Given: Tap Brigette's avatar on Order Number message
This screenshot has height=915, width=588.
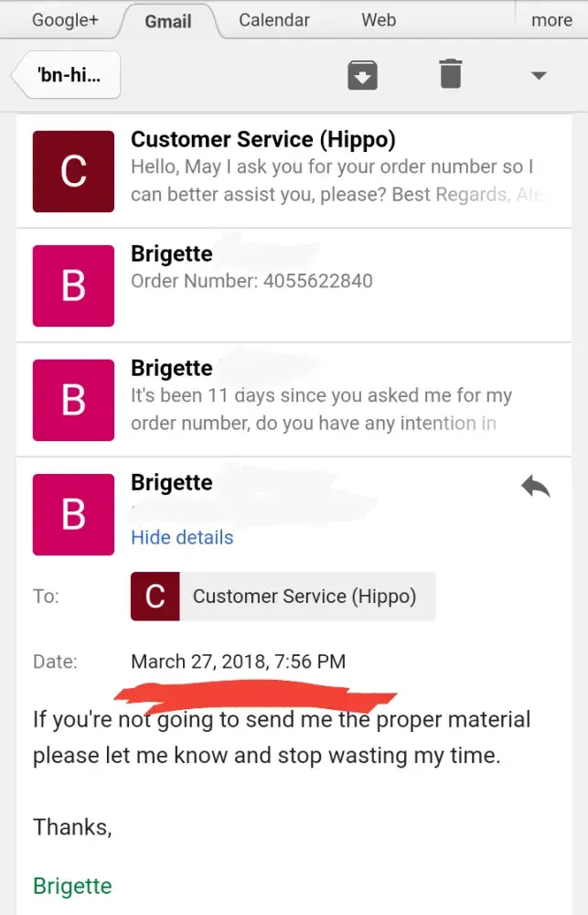Looking at the screenshot, I should (73, 285).
